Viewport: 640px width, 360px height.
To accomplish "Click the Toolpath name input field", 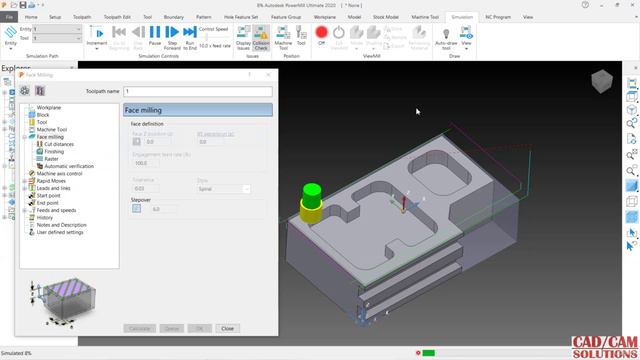I will coord(198,91).
